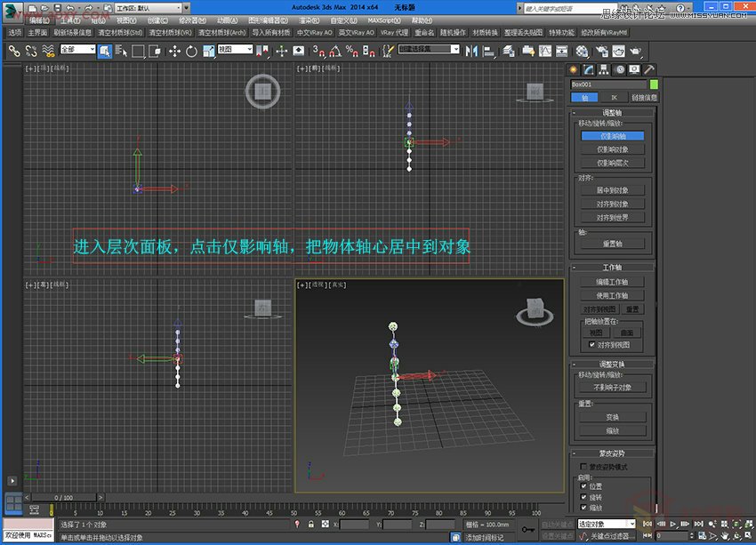Switch to the Modify panel
Screen dimensions: 756x545
point(588,68)
